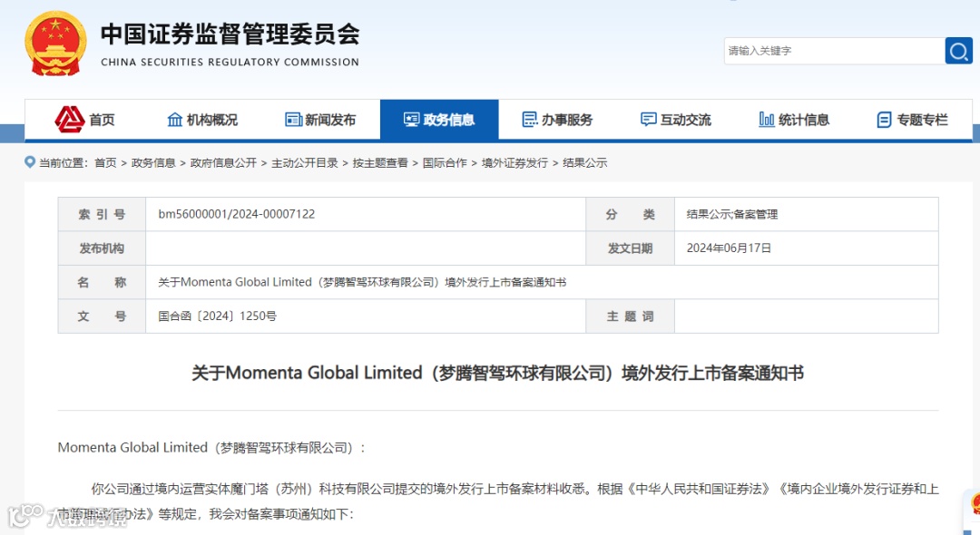Click the 主题词 label cell

[630, 316]
